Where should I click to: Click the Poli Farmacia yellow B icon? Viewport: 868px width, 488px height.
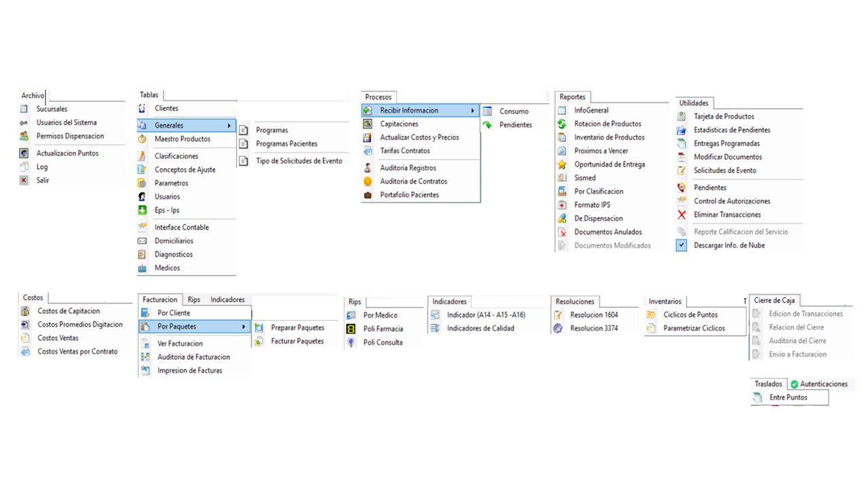tap(351, 329)
